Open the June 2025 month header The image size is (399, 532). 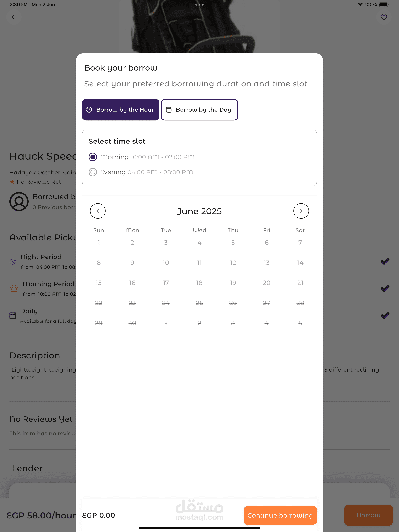tap(199, 211)
